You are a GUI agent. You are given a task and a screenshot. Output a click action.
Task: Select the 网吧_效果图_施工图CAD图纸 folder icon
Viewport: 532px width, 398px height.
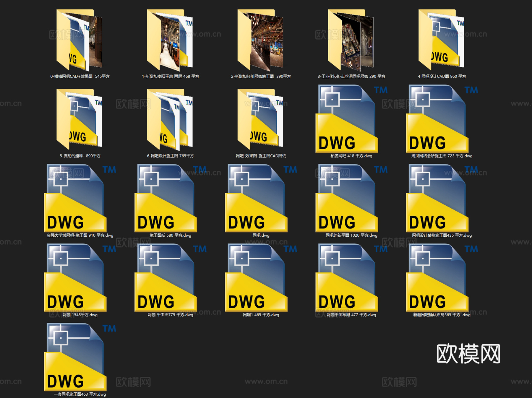point(260,119)
